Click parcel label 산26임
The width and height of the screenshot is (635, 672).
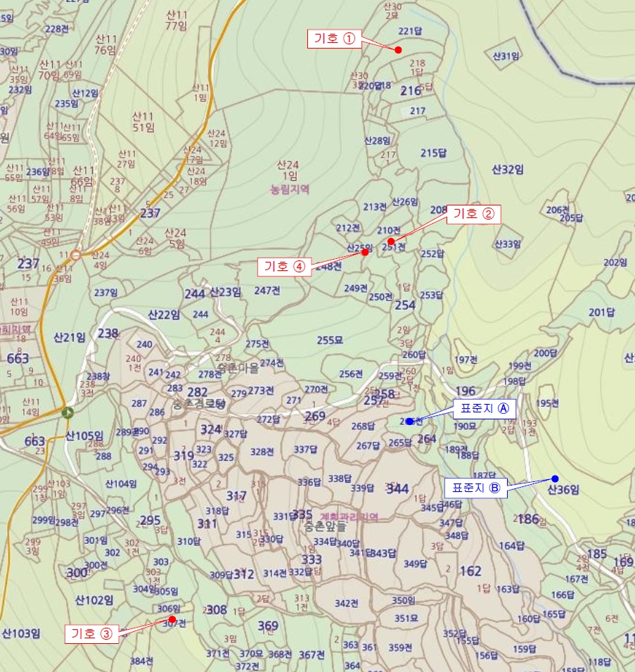(x=404, y=201)
